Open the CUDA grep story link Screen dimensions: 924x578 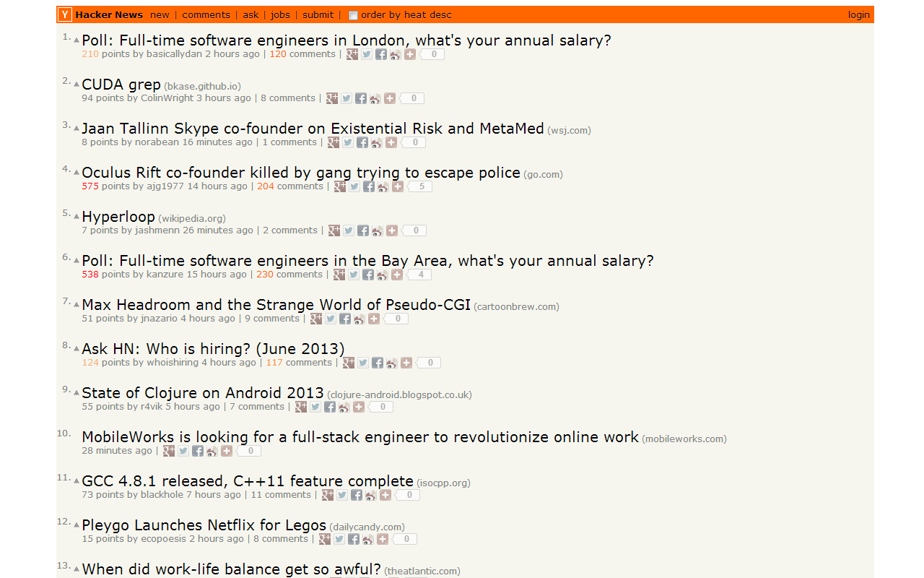[121, 85]
